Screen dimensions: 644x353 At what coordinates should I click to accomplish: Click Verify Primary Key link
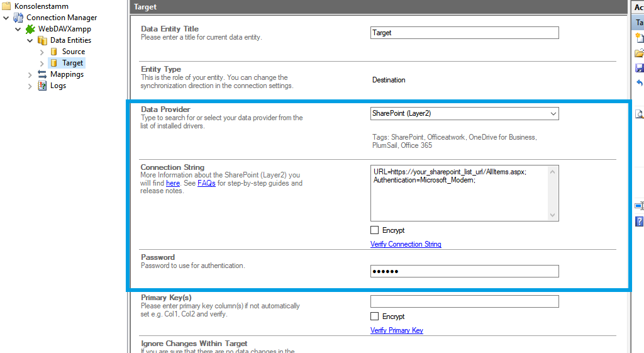click(x=397, y=330)
